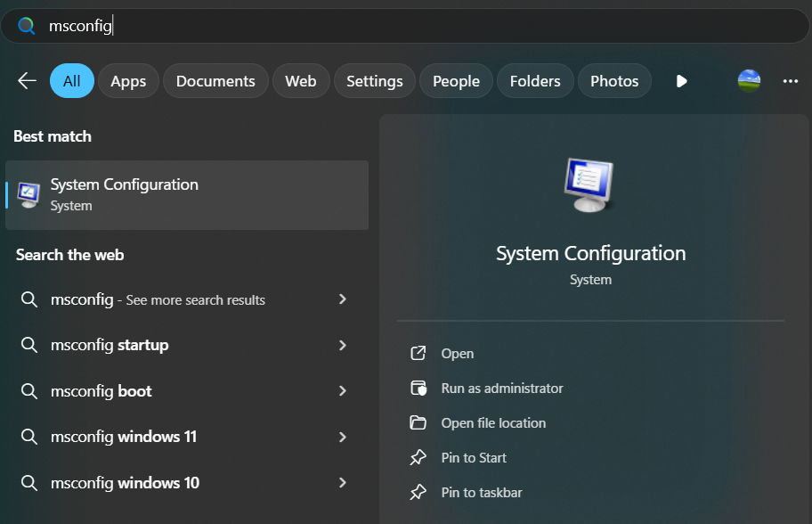Expand the msconfig startup suggestion chevron
The height and width of the screenshot is (524, 812).
343,345
